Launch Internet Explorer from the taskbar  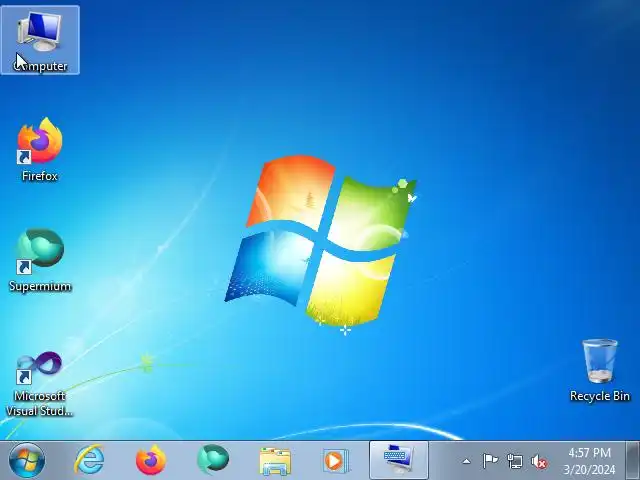pyautogui.click(x=89, y=460)
